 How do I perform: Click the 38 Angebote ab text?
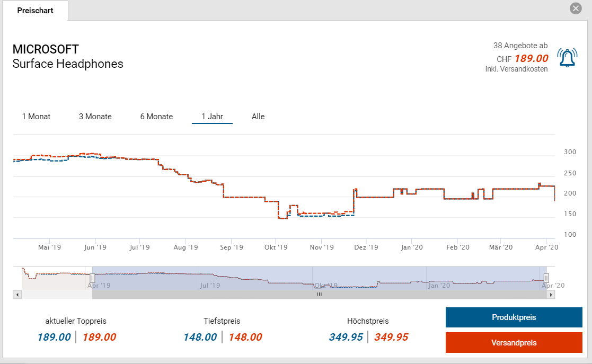click(520, 46)
